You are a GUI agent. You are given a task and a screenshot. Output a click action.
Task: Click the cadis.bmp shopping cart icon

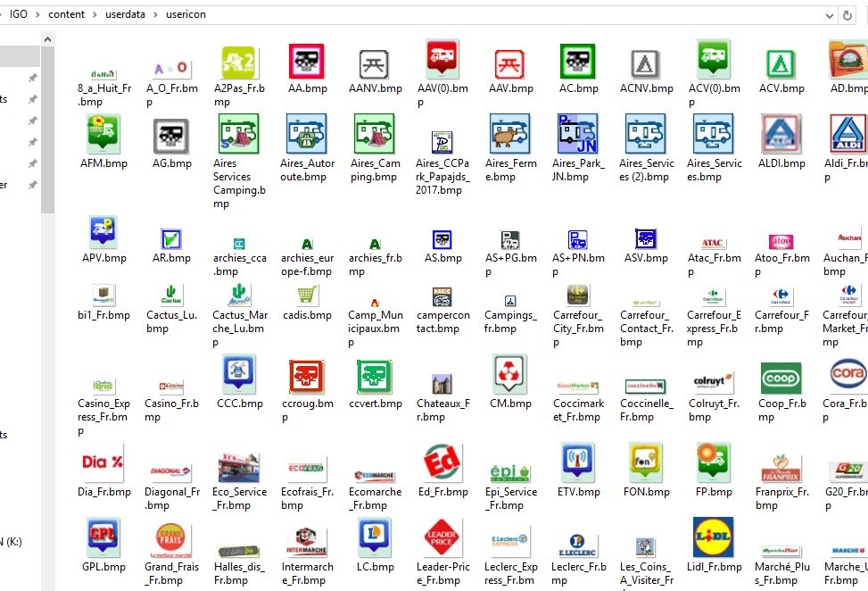coord(307,295)
